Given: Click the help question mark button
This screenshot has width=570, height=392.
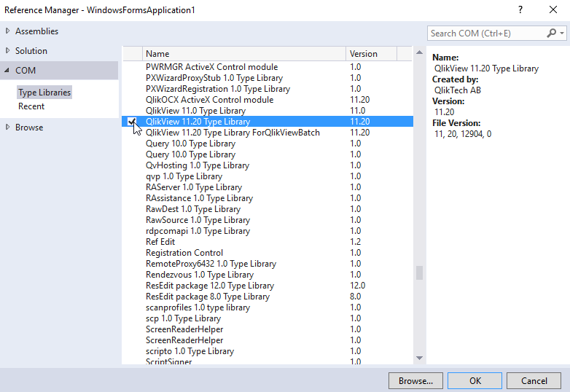Looking at the screenshot, I should coord(520,9).
